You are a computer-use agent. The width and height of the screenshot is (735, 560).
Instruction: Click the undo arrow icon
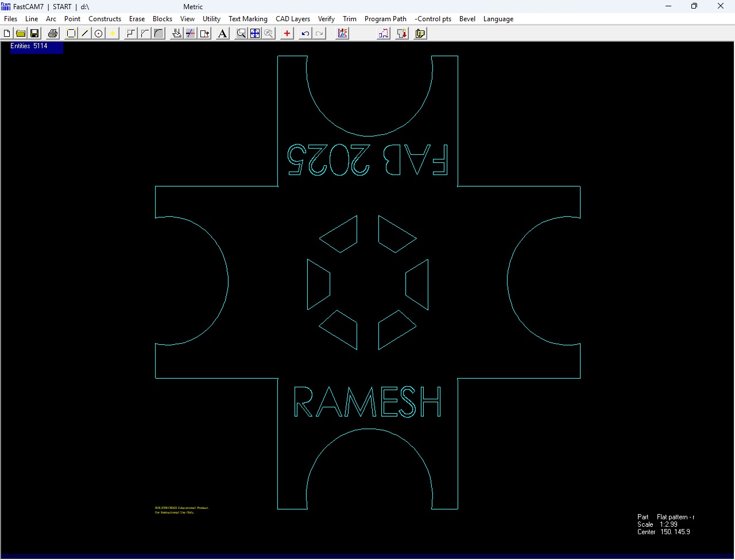305,33
